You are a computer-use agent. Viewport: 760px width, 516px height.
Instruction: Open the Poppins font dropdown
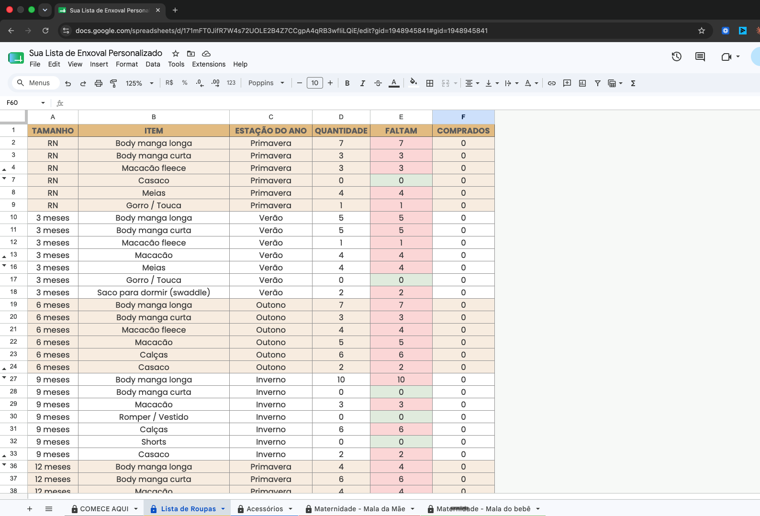tap(266, 83)
